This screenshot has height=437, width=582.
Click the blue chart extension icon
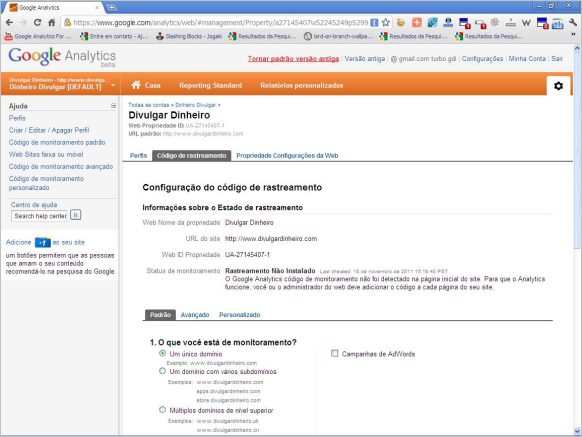click(557, 23)
